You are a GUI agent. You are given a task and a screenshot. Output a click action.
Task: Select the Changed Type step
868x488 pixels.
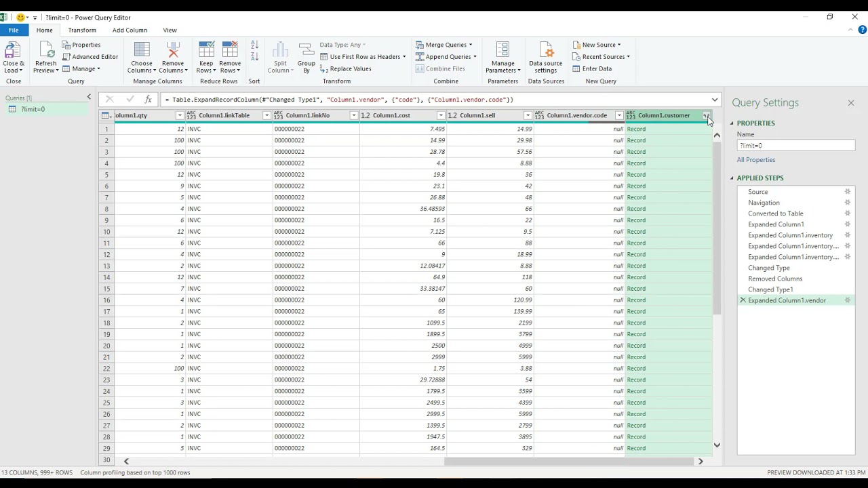tap(769, 268)
